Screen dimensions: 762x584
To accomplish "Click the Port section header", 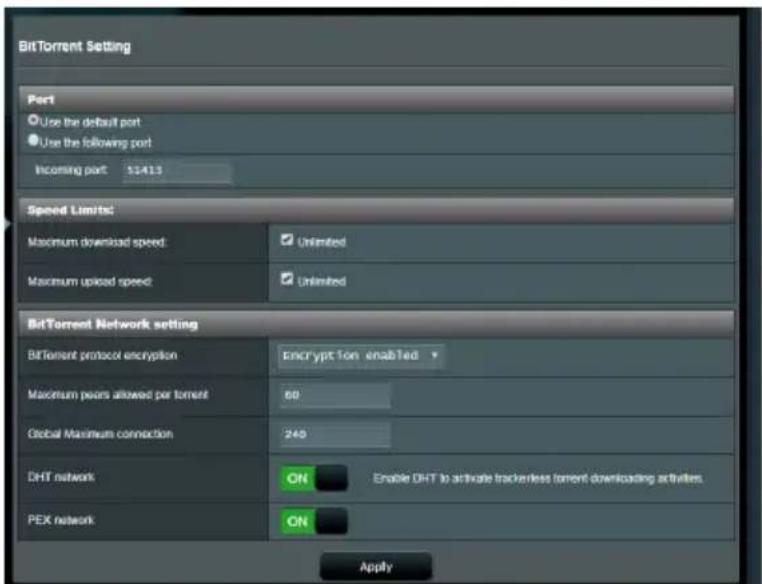I will click(x=376, y=100).
